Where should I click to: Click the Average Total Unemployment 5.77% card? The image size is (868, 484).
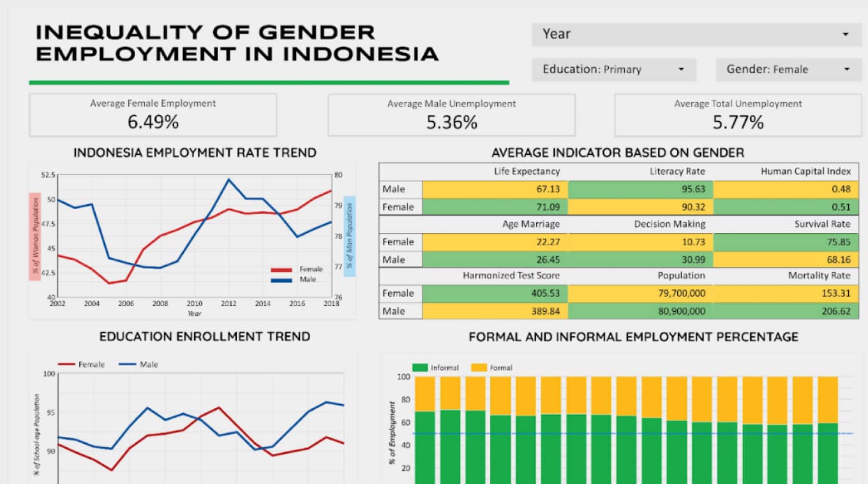[x=738, y=115]
